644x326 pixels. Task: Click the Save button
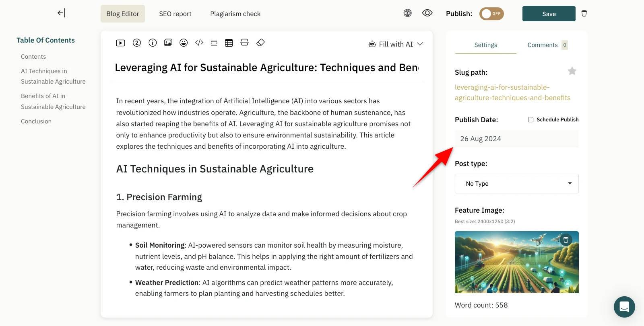[x=549, y=14]
